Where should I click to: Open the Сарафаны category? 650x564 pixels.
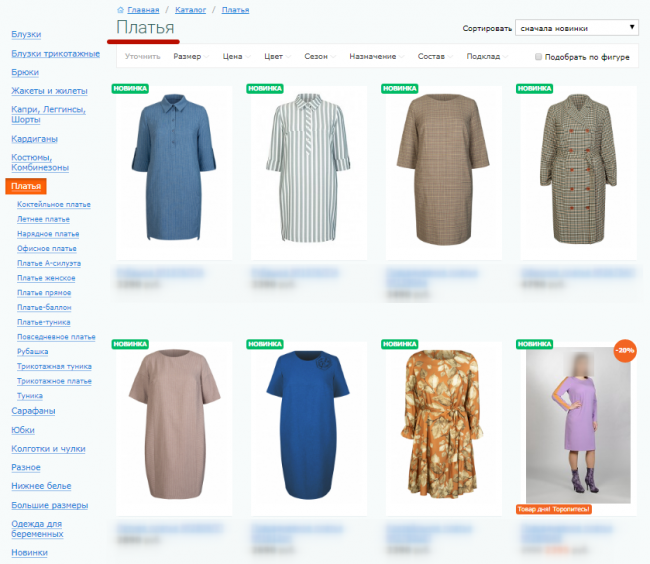point(33,411)
